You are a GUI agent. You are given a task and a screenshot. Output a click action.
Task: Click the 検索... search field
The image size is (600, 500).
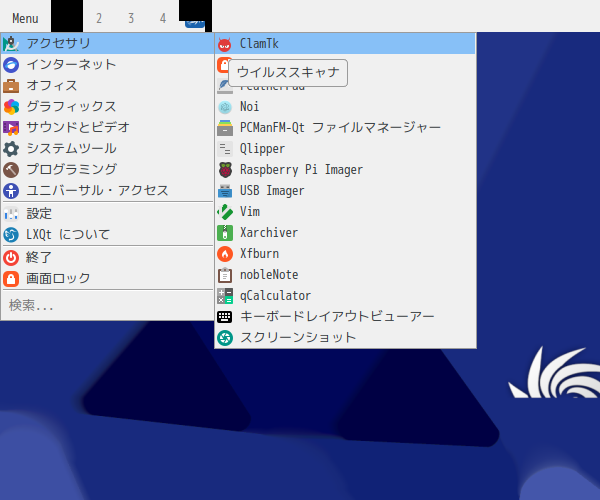click(x=107, y=306)
